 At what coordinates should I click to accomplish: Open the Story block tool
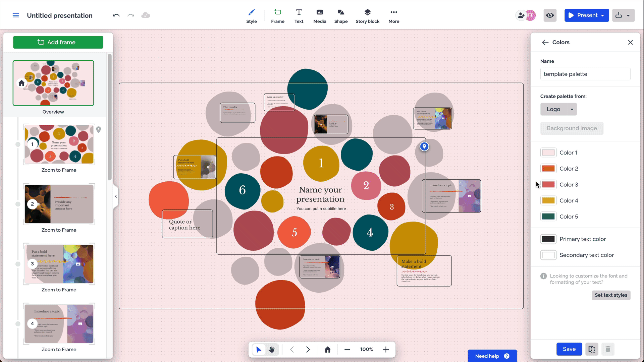[367, 16]
